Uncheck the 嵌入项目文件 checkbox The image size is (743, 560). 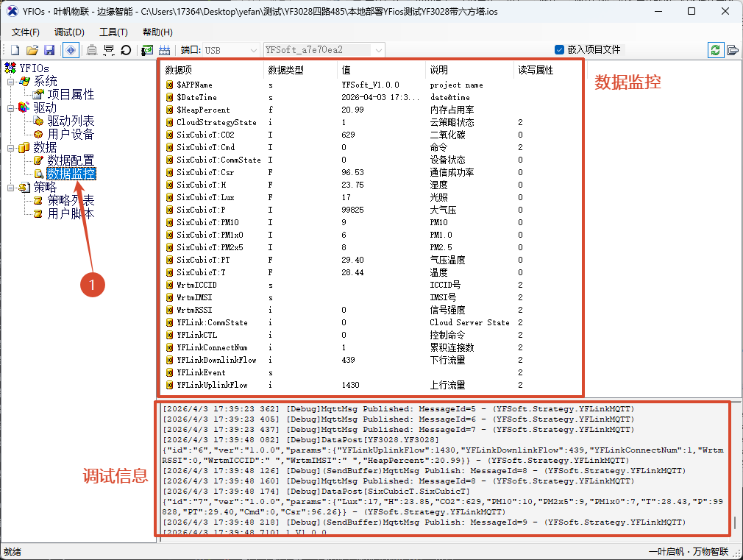[x=559, y=50]
